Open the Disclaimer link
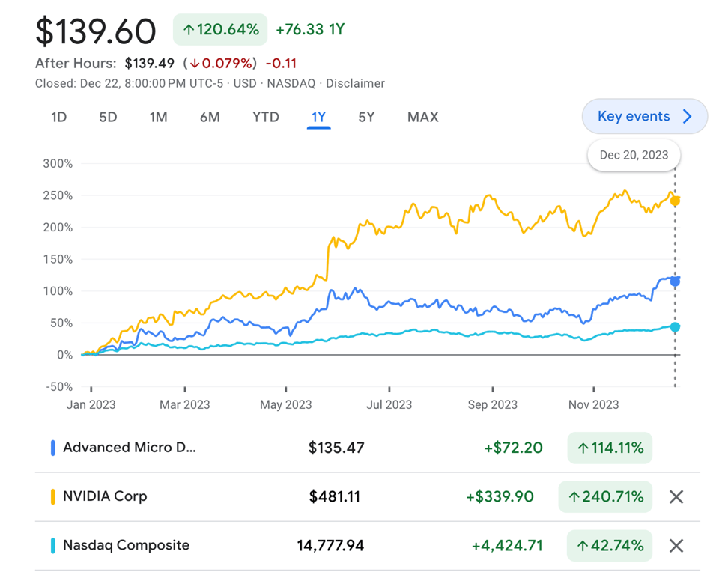Screen dimensions: 728x575 click(355, 83)
